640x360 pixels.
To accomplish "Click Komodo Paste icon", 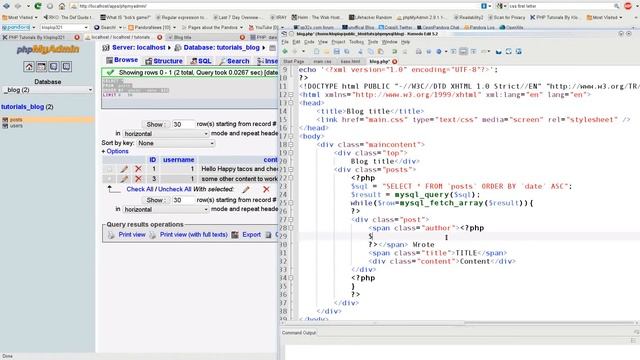I will coord(380,51).
